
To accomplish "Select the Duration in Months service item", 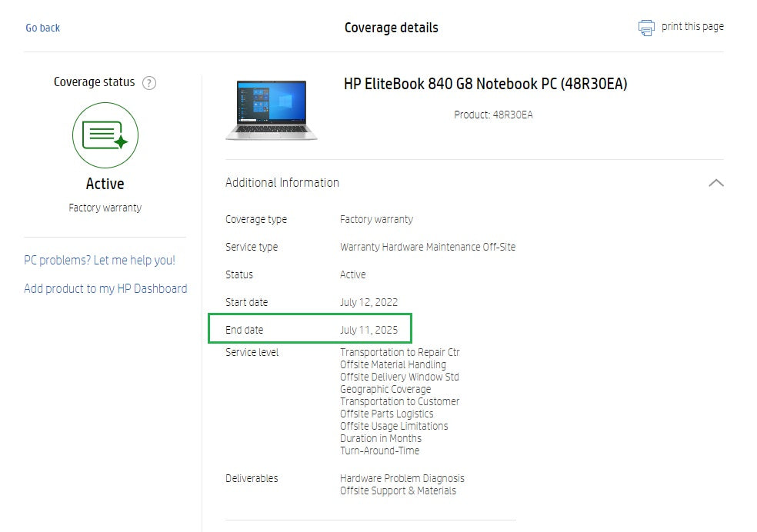I will pyautogui.click(x=381, y=438).
